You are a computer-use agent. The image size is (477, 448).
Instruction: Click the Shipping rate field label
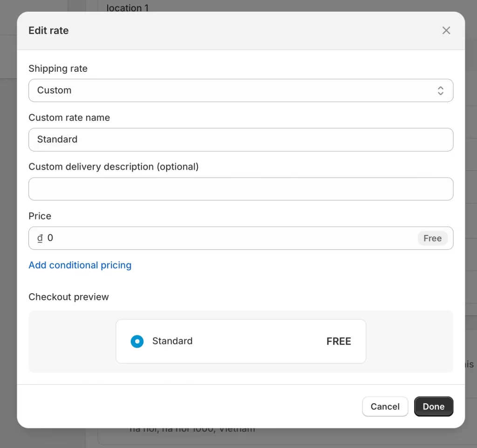pos(58,69)
